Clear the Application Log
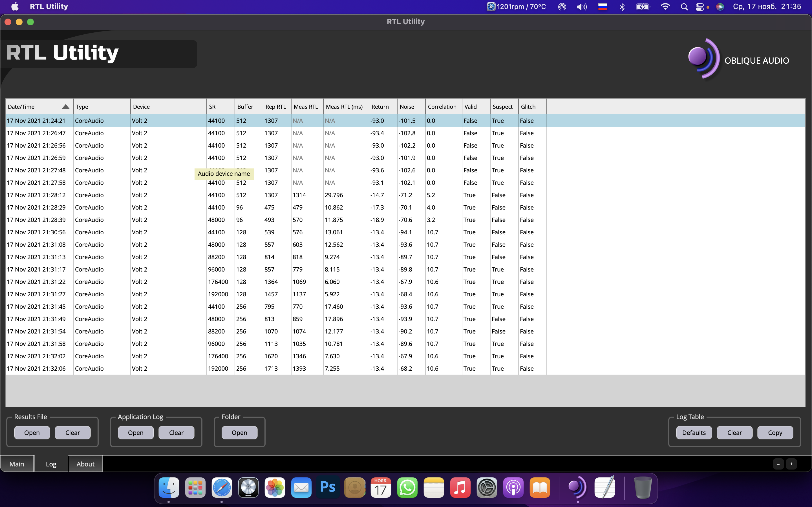Viewport: 812px width, 507px height. tap(176, 433)
